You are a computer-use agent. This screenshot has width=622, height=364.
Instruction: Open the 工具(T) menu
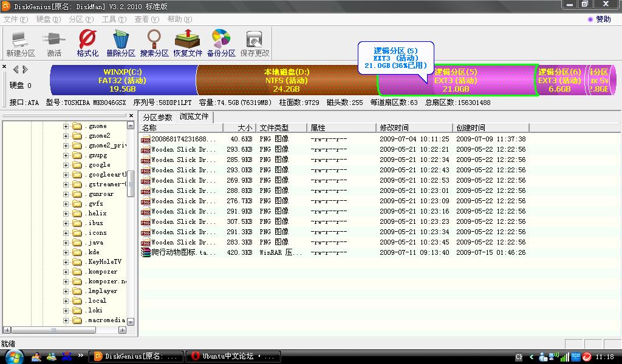click(x=114, y=19)
